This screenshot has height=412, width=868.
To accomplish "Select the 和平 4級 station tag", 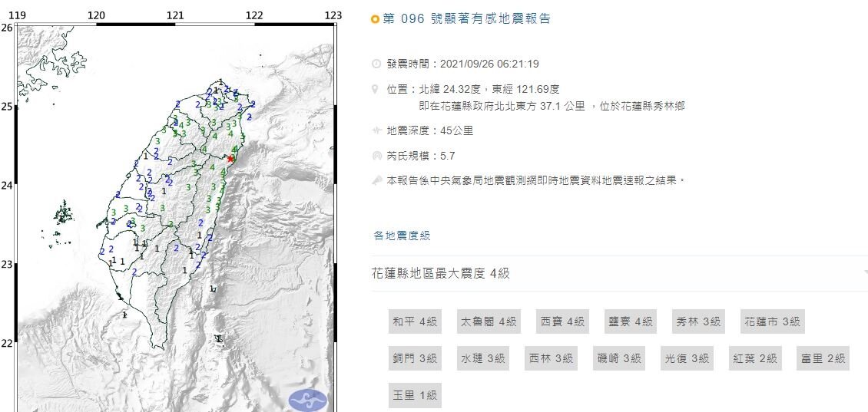I will tap(415, 321).
